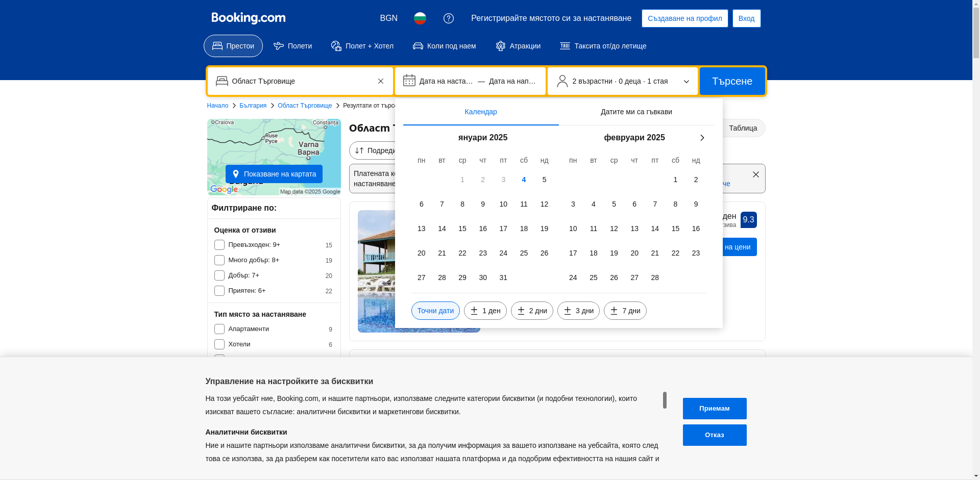The height and width of the screenshot is (480, 980).
Task: Open the Полети flights section
Action: 292,46
